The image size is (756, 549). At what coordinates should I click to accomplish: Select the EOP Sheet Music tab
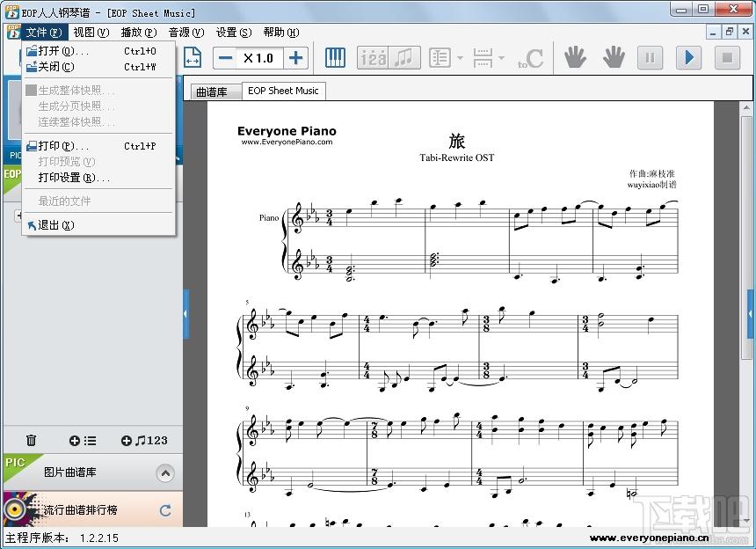pos(283,91)
